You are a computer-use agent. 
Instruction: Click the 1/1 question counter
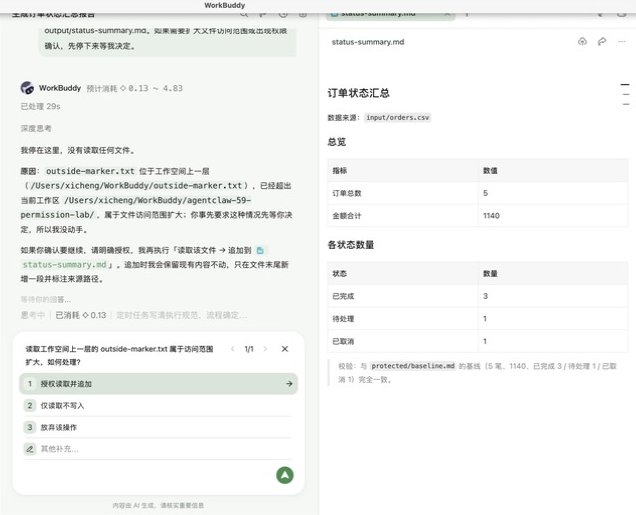pos(249,349)
